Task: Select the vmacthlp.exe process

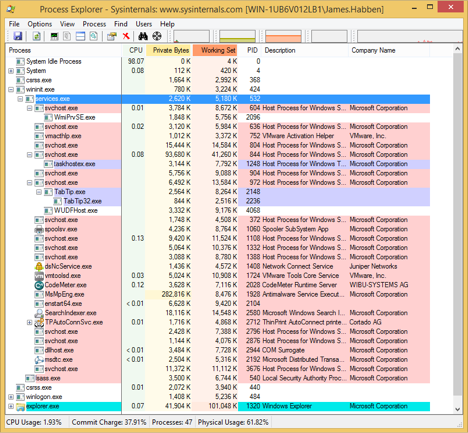Action: tap(218, 136)
